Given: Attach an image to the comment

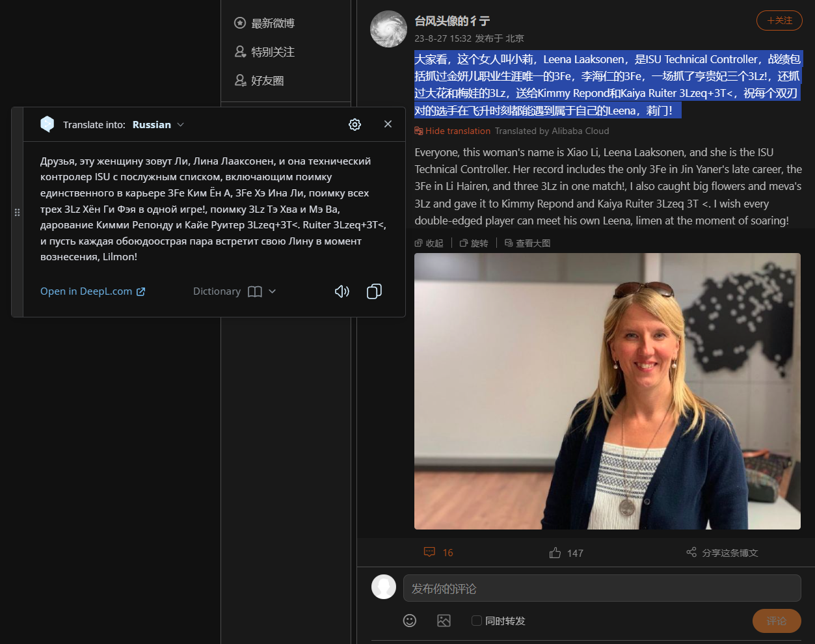Looking at the screenshot, I should [444, 621].
